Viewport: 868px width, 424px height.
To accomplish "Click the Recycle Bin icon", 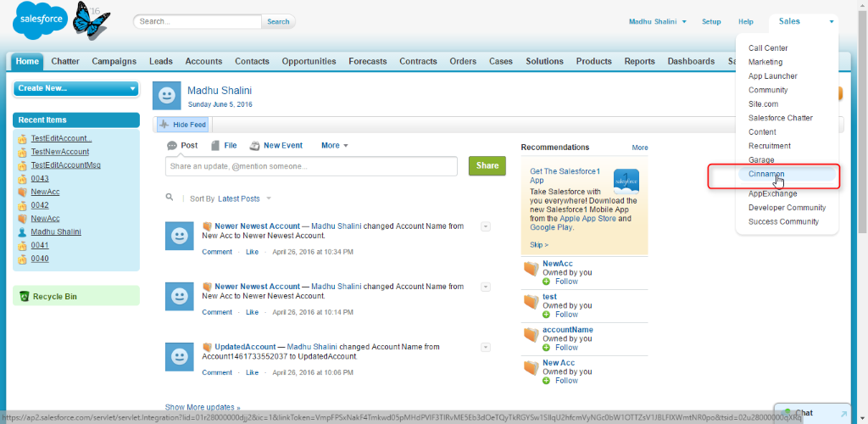I will (24, 296).
